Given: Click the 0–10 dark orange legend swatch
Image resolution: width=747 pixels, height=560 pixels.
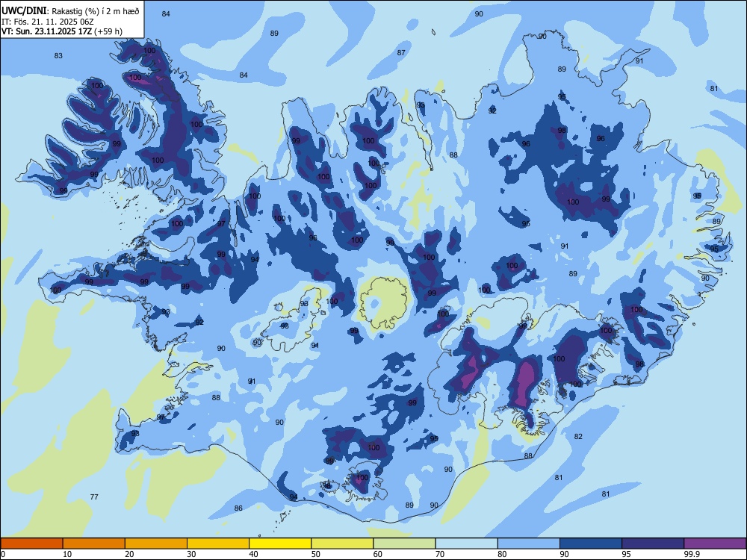Looking at the screenshot, I should (31, 544).
